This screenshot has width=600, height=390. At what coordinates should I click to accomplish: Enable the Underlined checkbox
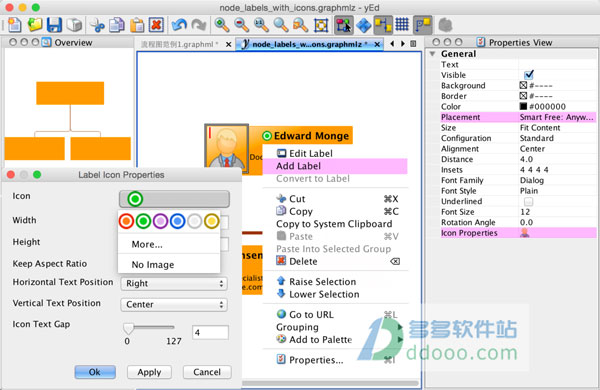pyautogui.click(x=528, y=201)
